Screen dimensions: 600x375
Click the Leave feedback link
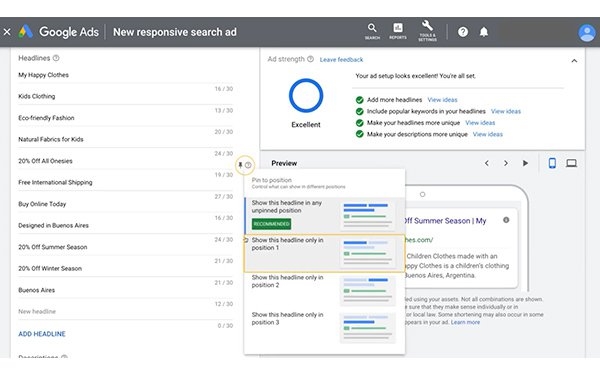[x=341, y=60]
